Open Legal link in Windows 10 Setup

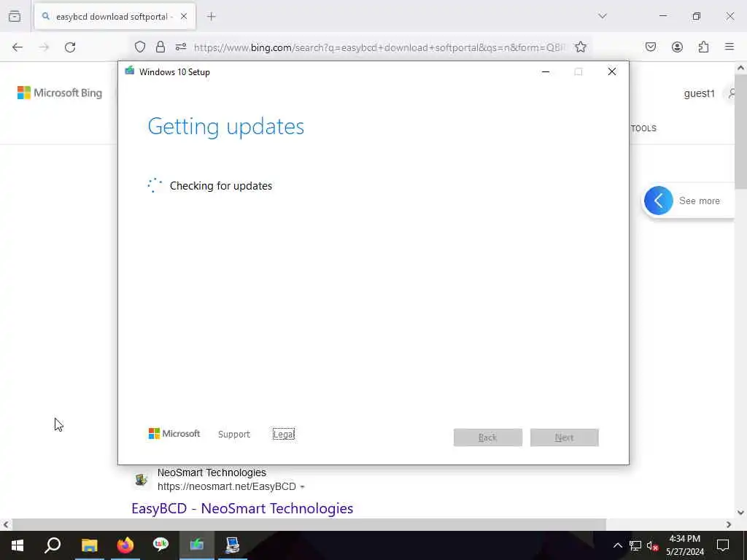point(284,435)
